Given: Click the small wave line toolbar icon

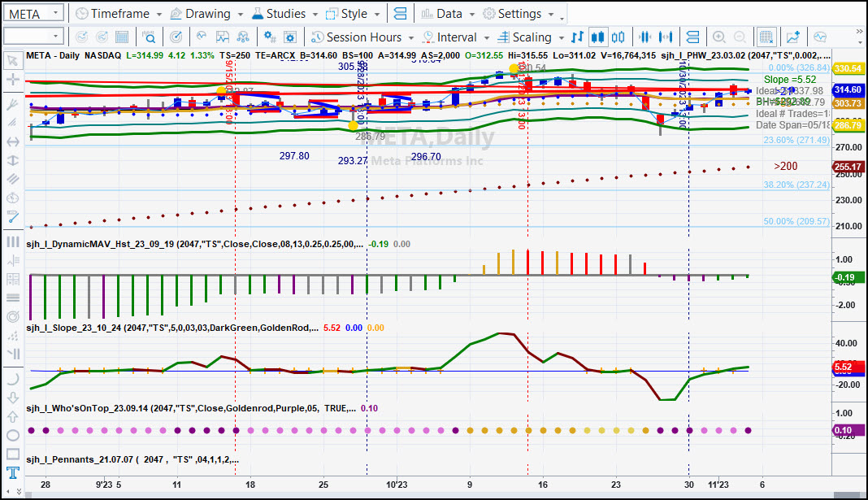Looking at the screenshot, I should coord(202,37).
